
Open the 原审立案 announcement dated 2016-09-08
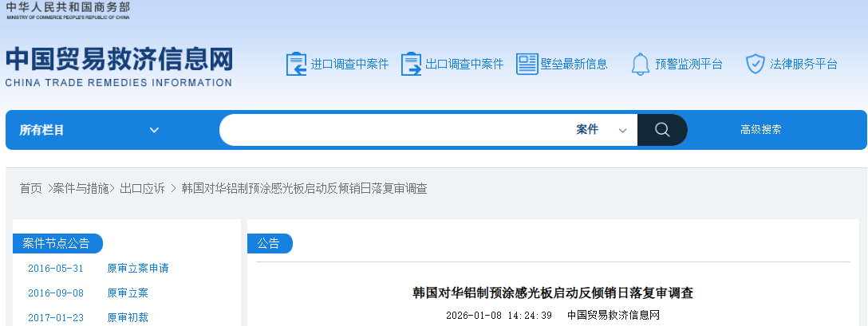pos(128,293)
